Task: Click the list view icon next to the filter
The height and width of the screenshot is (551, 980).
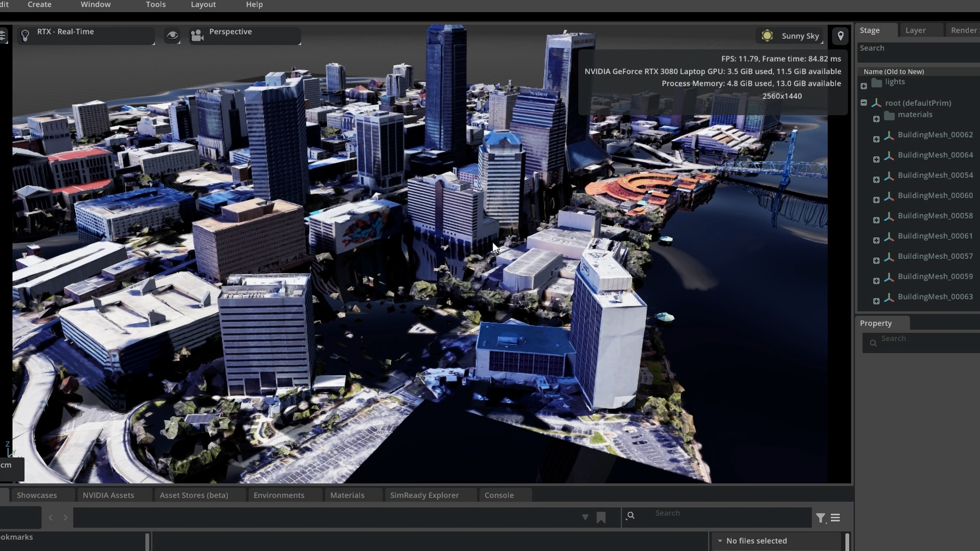Action: coord(836,517)
